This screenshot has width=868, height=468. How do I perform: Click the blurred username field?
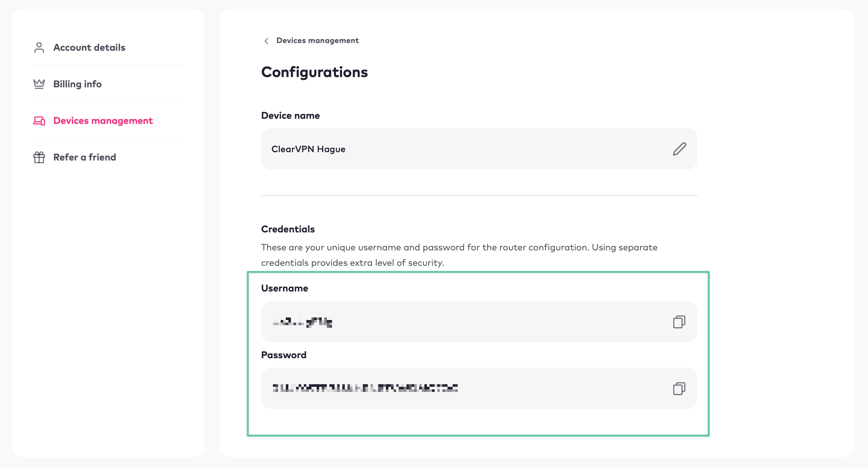[x=479, y=322]
